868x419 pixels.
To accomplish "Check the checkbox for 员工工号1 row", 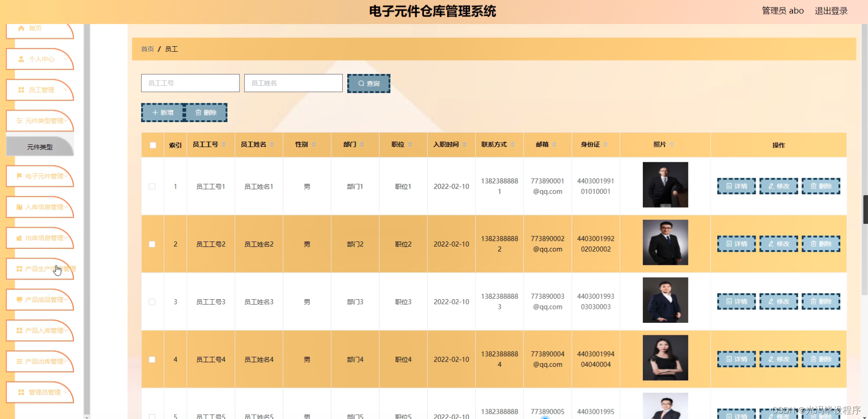I will (152, 186).
